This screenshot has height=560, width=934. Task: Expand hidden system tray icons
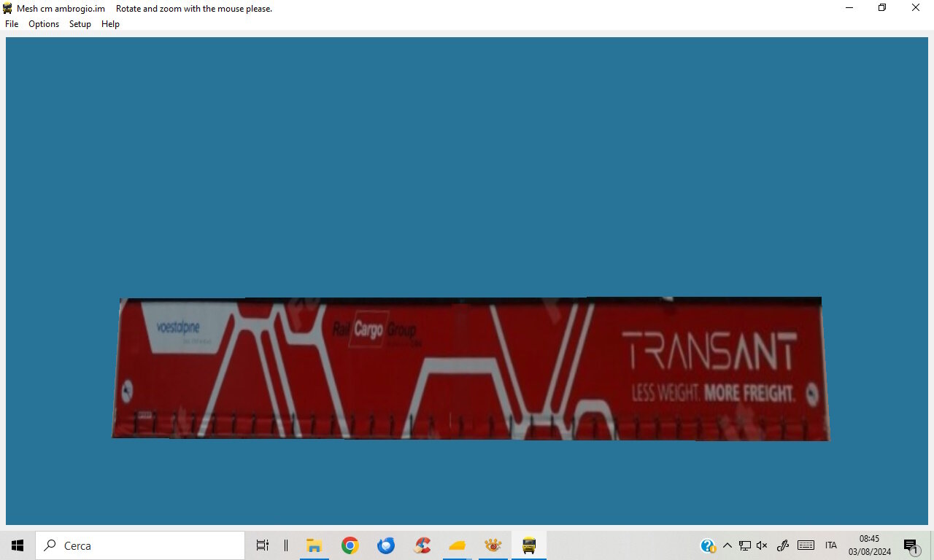click(727, 545)
